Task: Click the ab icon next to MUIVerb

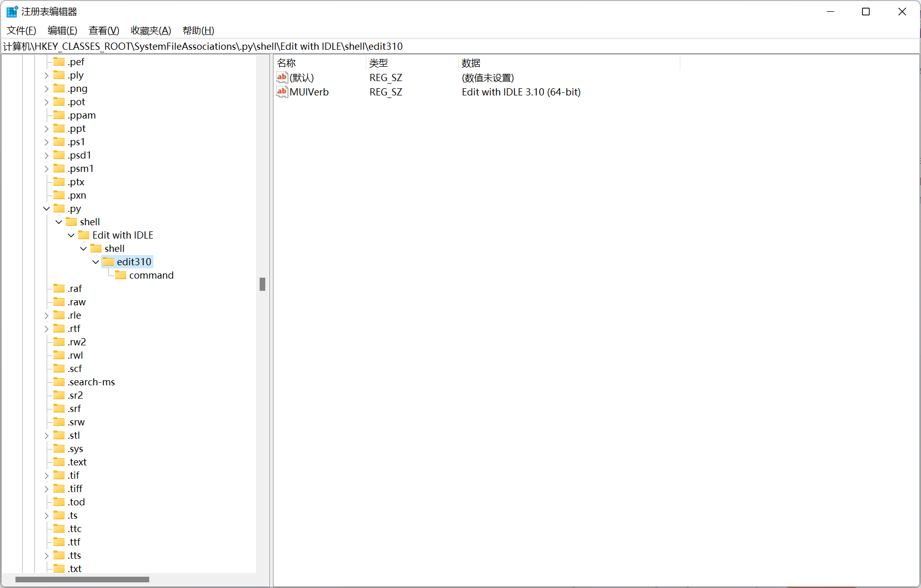Action: click(282, 92)
